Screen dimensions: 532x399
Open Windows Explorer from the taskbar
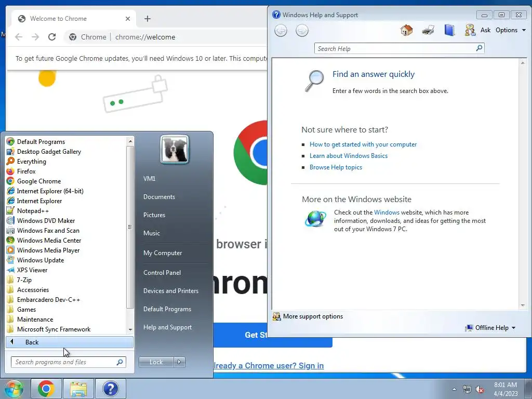pos(78,389)
